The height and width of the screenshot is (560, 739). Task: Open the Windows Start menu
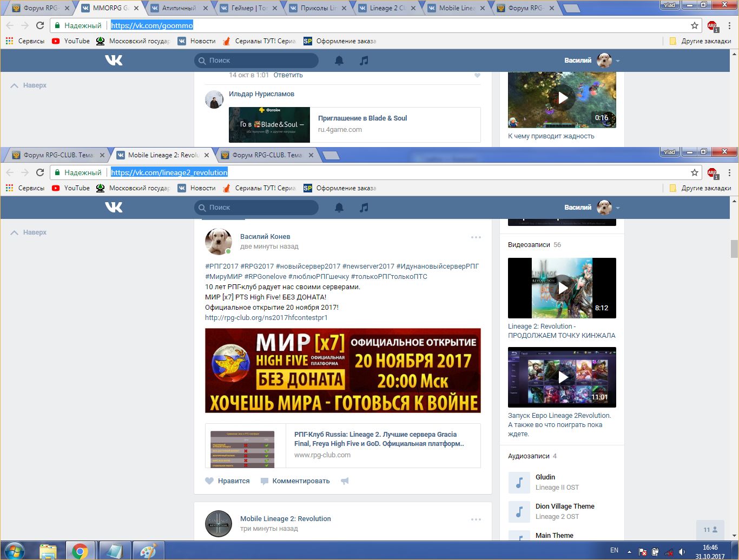(x=14, y=551)
